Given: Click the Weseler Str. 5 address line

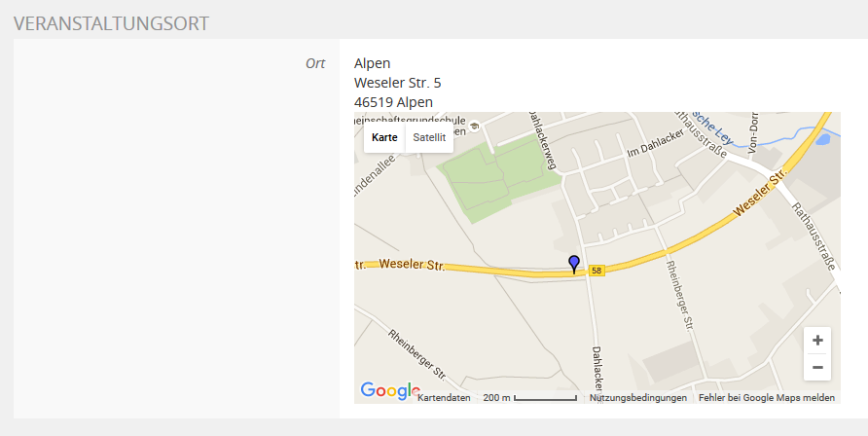Looking at the screenshot, I should [x=398, y=83].
